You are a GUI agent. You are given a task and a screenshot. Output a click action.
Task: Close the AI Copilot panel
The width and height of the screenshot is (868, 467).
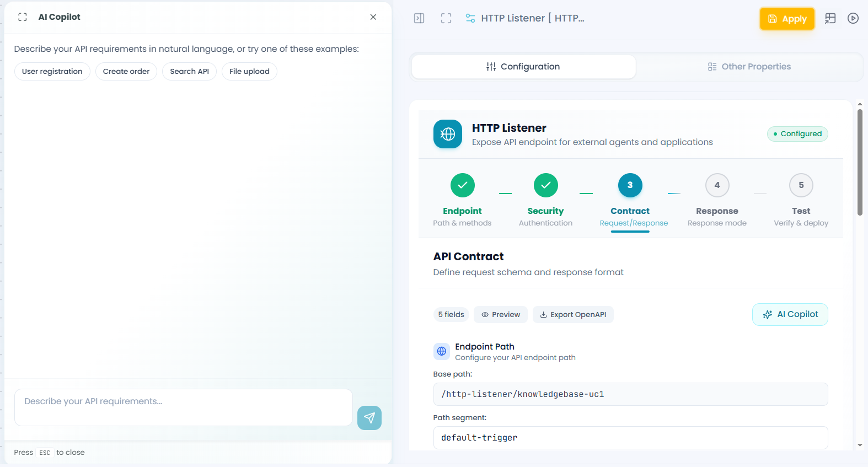click(373, 17)
